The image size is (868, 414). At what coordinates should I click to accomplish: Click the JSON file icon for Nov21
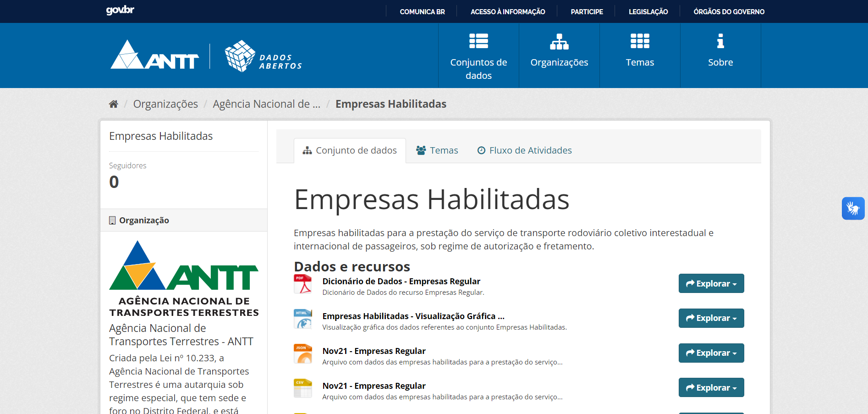click(302, 353)
